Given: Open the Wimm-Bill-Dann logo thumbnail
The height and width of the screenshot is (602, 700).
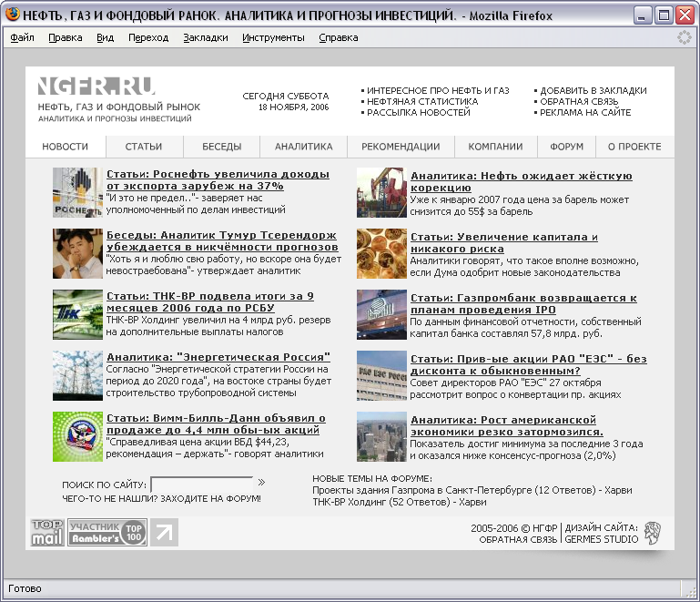Looking at the screenshot, I should tap(77, 437).
